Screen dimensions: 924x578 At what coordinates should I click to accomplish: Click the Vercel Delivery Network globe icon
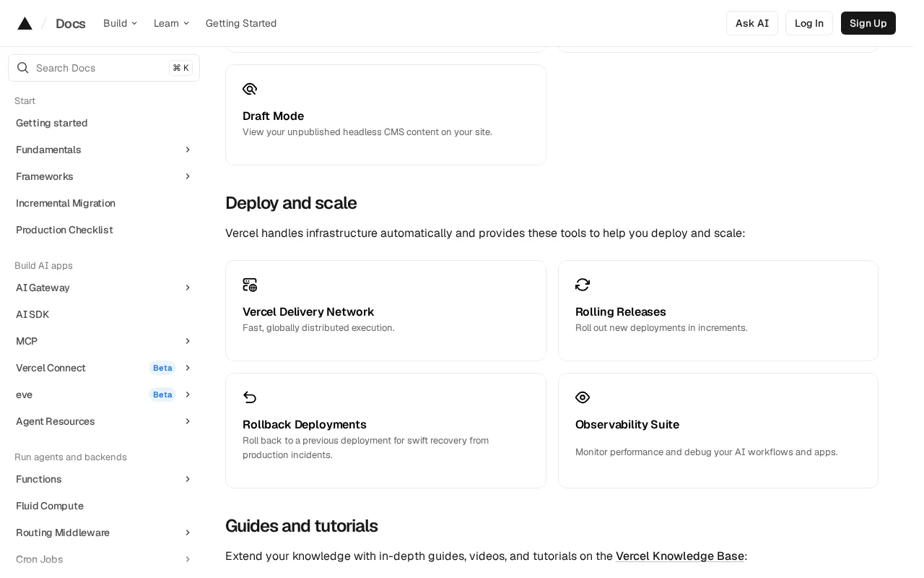click(x=250, y=285)
